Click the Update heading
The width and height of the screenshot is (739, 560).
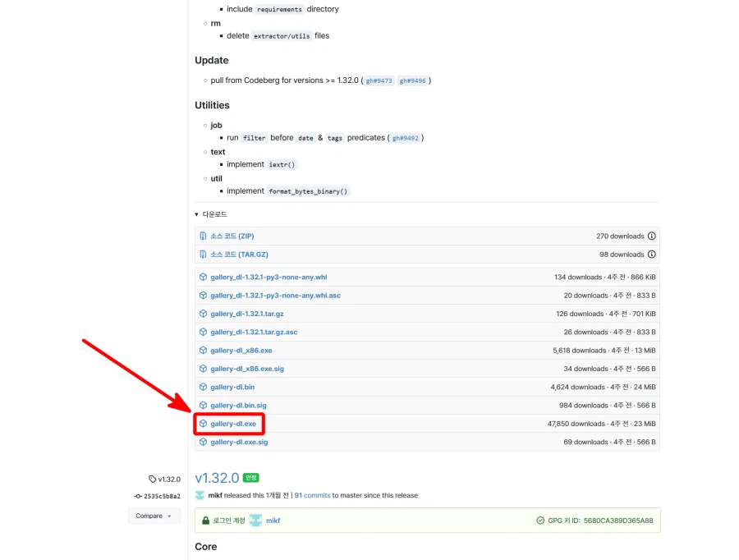(x=212, y=61)
